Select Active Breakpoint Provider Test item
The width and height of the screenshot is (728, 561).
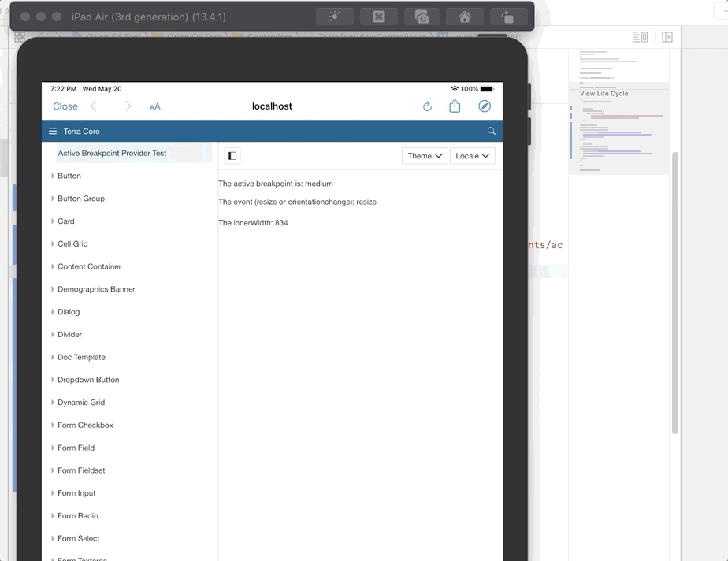(134, 154)
